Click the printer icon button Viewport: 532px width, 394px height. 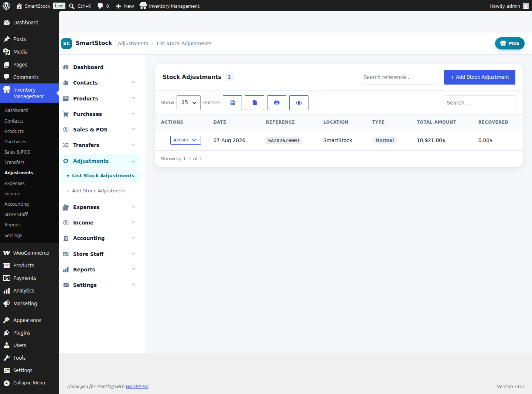coord(277,103)
